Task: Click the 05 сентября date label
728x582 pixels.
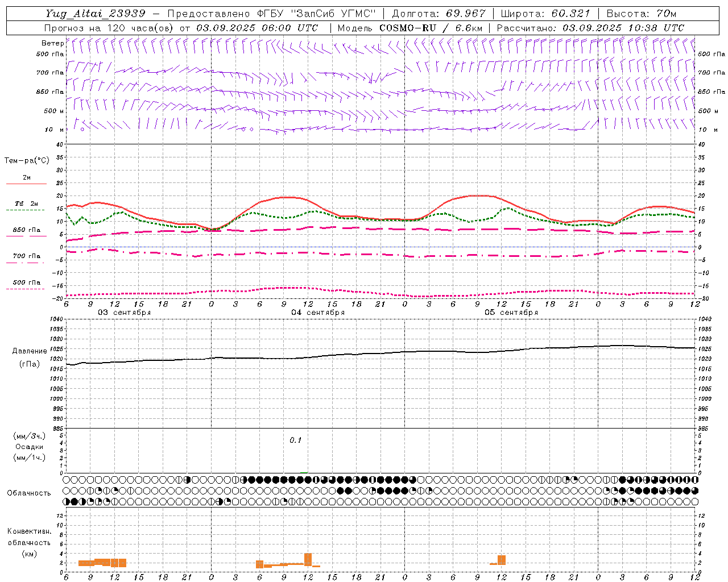Action: 511,313
